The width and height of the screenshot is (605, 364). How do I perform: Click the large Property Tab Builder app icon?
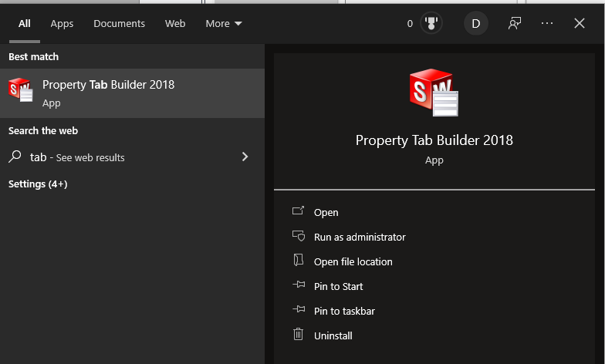[434, 93]
